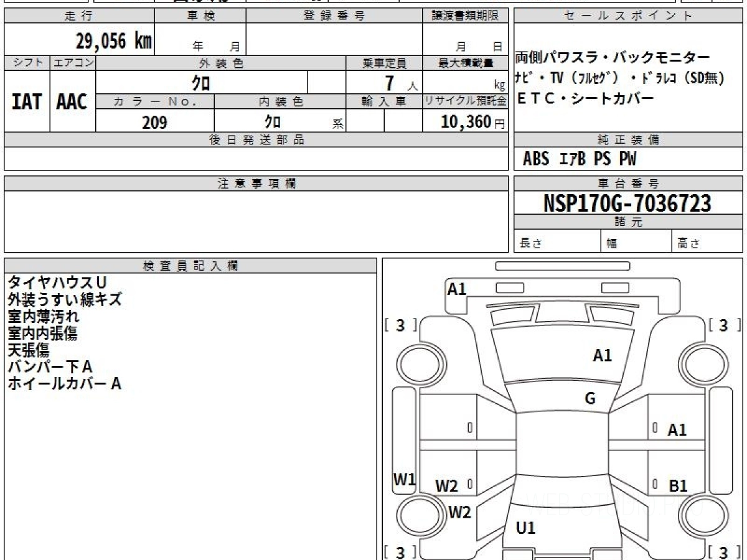Select the バンパー下A note

pos(50,367)
